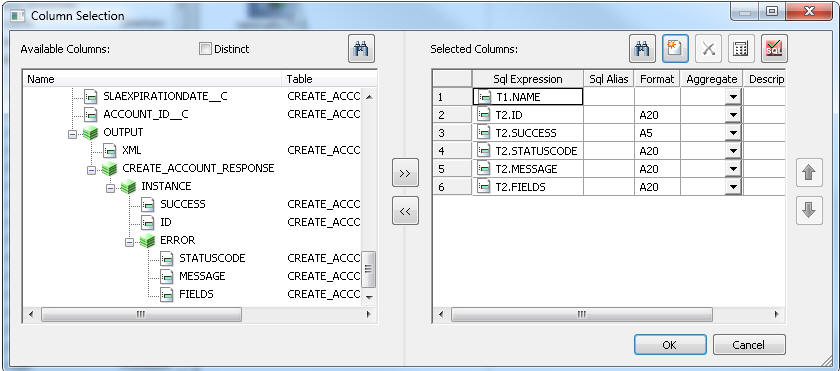Click the Format column header
This screenshot has height=371, width=840.
pos(657,79)
